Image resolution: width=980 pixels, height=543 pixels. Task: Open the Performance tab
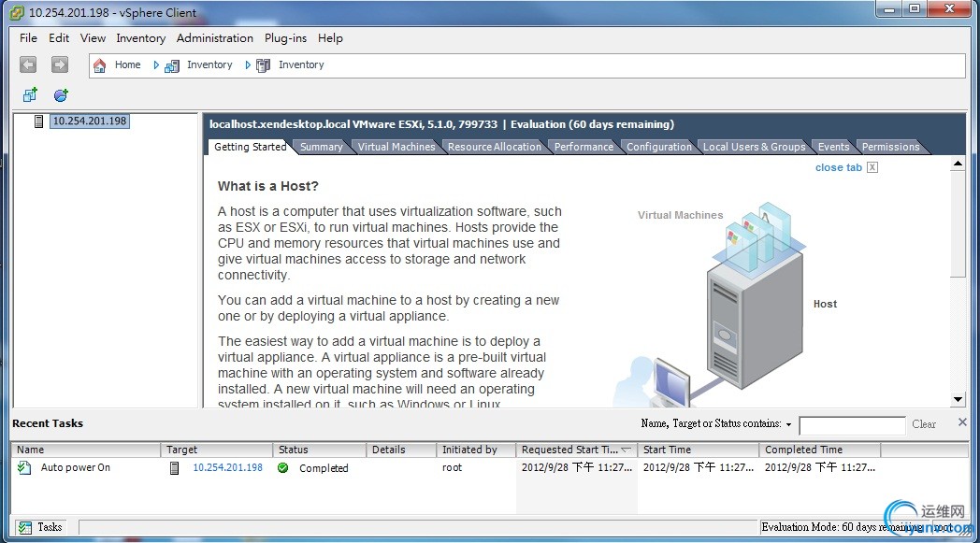click(584, 147)
